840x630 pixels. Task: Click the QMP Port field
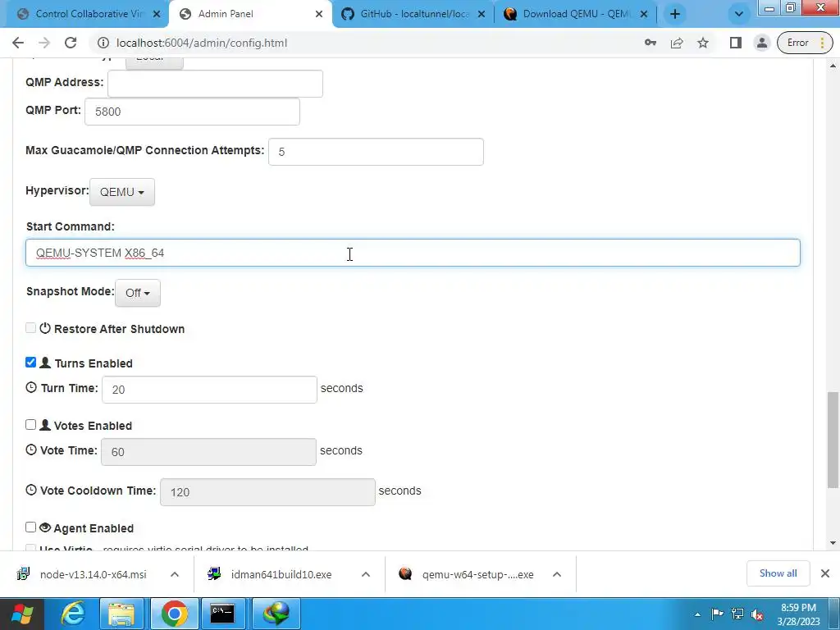(x=192, y=112)
